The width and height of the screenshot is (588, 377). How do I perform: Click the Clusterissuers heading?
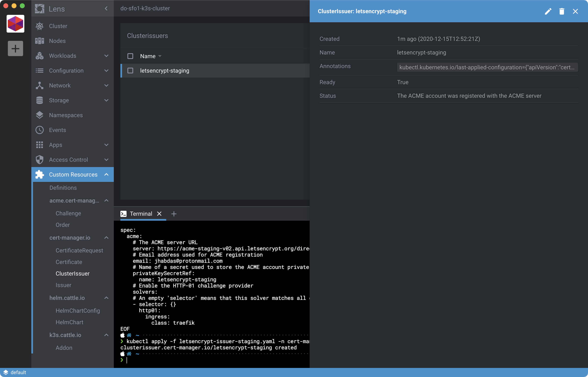point(147,36)
